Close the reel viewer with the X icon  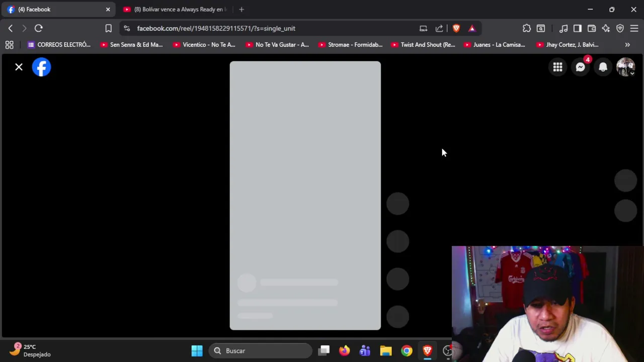[19, 67]
